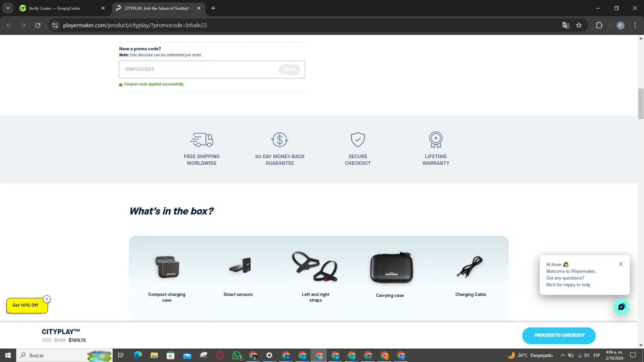This screenshot has width=644, height=362.
Task: Open Microsoft Store from taskbar
Action: (x=170, y=355)
